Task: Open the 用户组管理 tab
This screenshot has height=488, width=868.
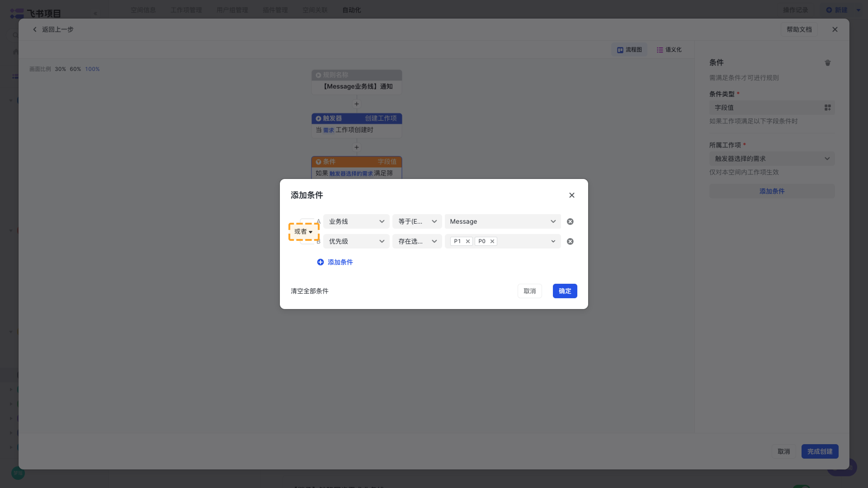Action: click(x=232, y=10)
